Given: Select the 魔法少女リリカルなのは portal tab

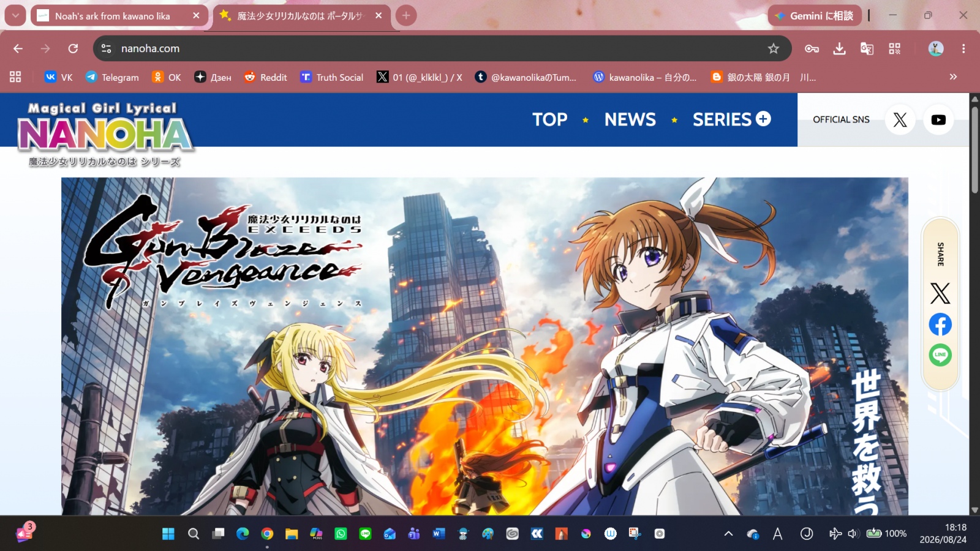Looking at the screenshot, I should (x=300, y=16).
